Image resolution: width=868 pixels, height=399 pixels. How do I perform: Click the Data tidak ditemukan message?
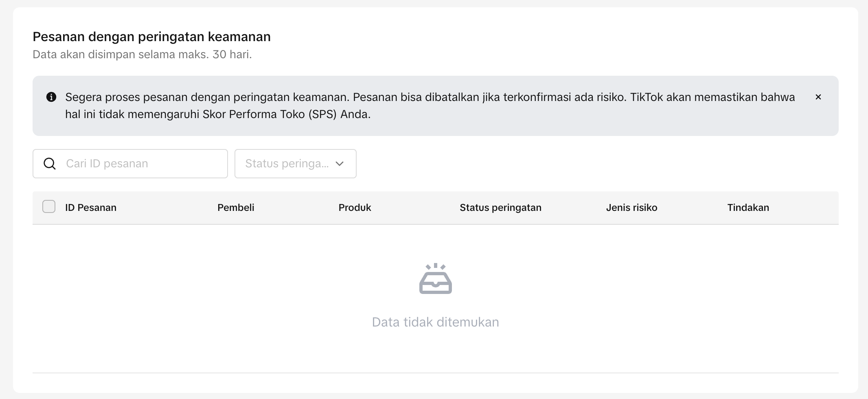(435, 322)
